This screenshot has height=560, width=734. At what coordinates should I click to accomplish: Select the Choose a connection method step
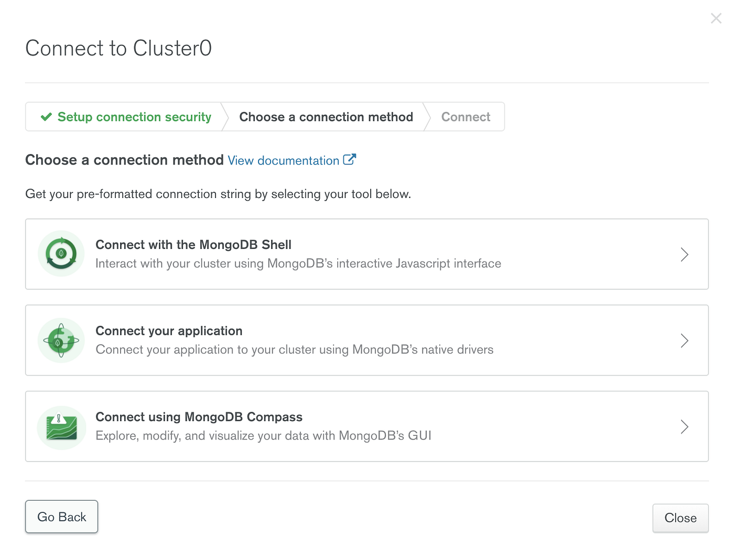326,116
